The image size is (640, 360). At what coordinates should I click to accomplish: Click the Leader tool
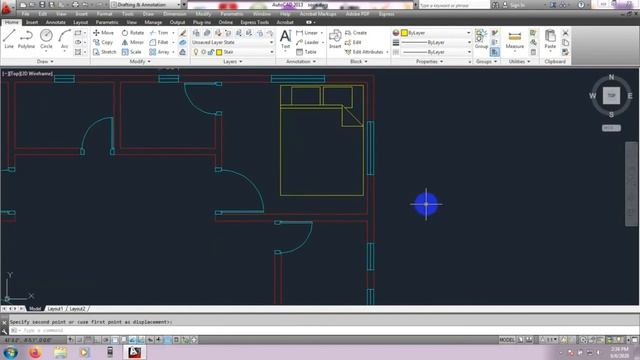click(308, 42)
